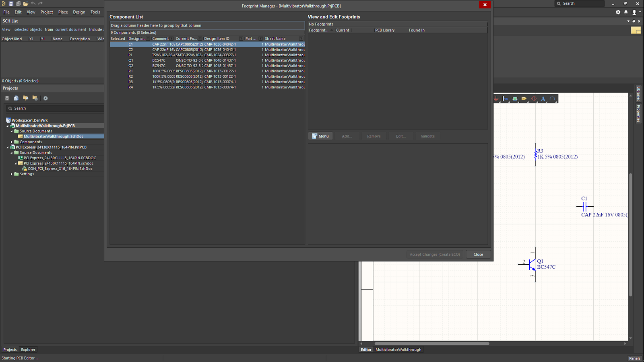Click the Redo arrow icon
Viewport: 644px width, 362px height.
(40, 4)
